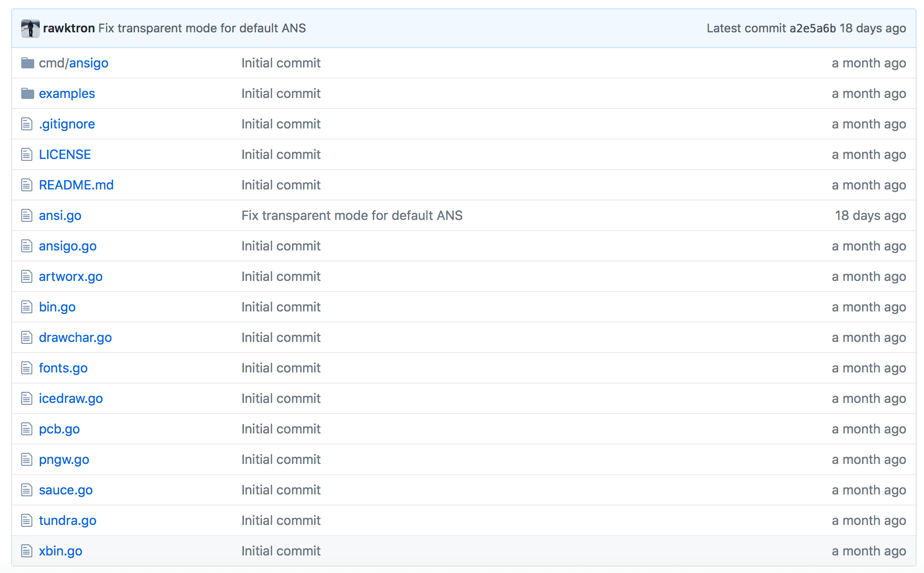The width and height of the screenshot is (924, 573).
Task: Open ansi.go's Fix transparent mode commit
Action: tap(352, 215)
